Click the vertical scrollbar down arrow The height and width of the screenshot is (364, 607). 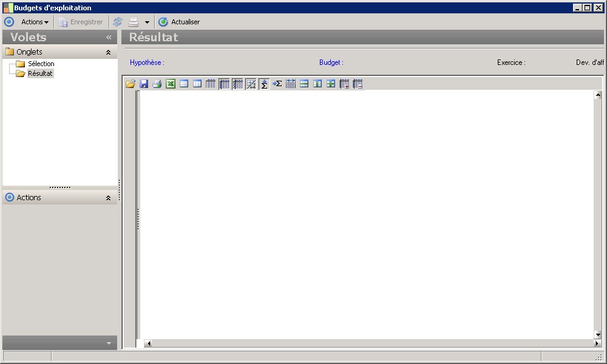[x=598, y=335]
